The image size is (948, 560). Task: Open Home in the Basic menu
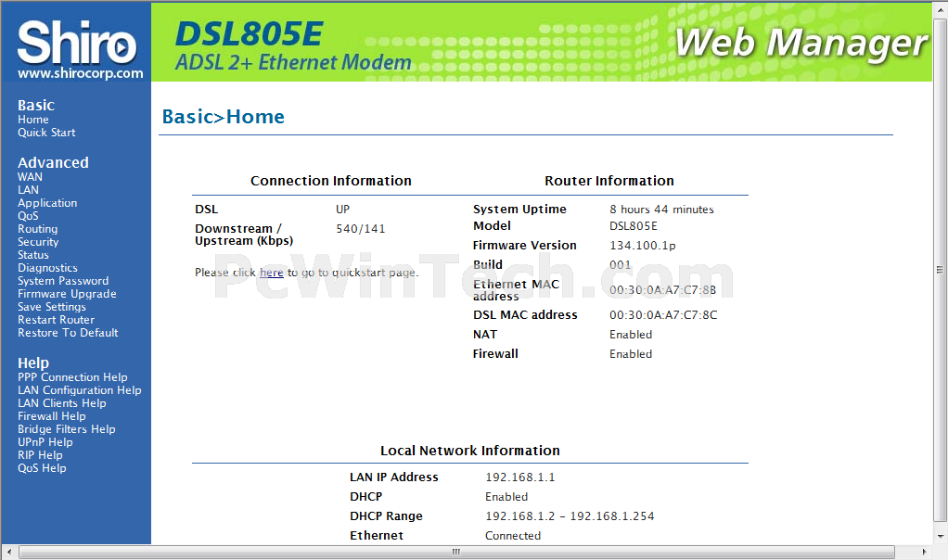(x=33, y=120)
